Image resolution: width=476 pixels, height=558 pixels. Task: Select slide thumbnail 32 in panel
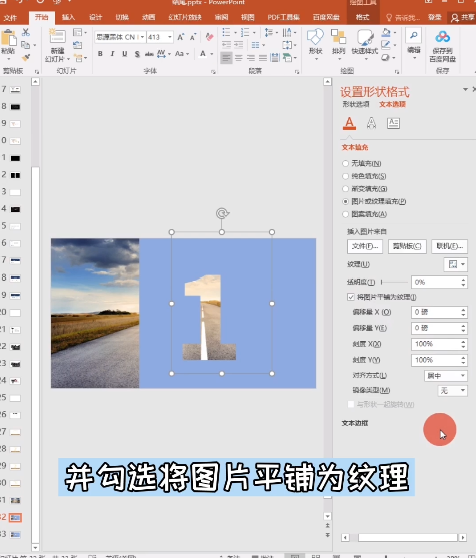tap(15, 517)
